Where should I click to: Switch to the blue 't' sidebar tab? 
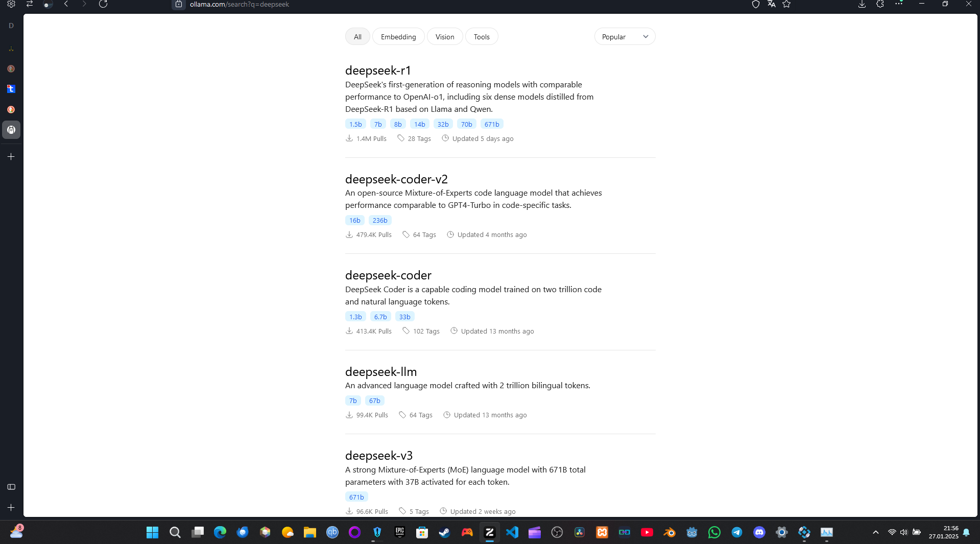point(11,89)
